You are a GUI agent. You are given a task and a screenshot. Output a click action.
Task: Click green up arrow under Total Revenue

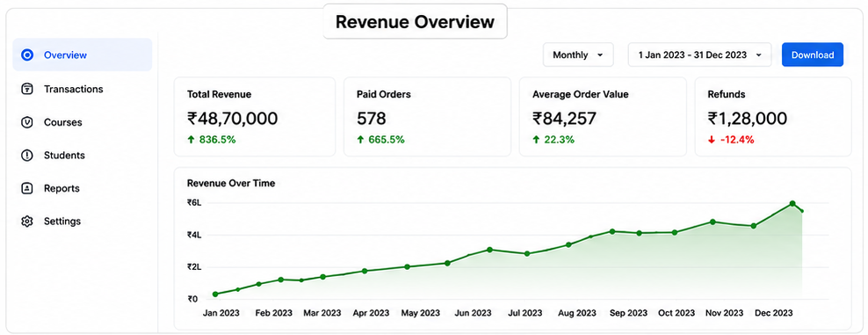tap(191, 140)
